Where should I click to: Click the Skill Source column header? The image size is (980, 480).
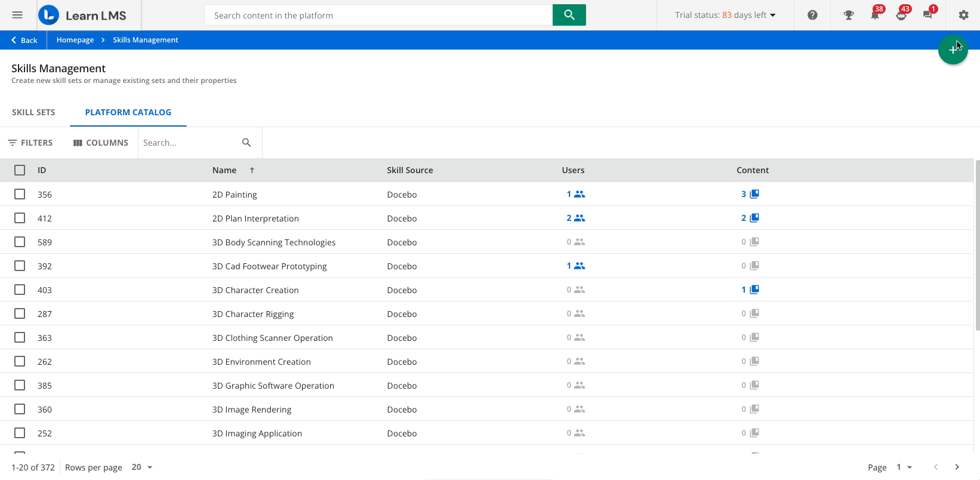tap(410, 170)
